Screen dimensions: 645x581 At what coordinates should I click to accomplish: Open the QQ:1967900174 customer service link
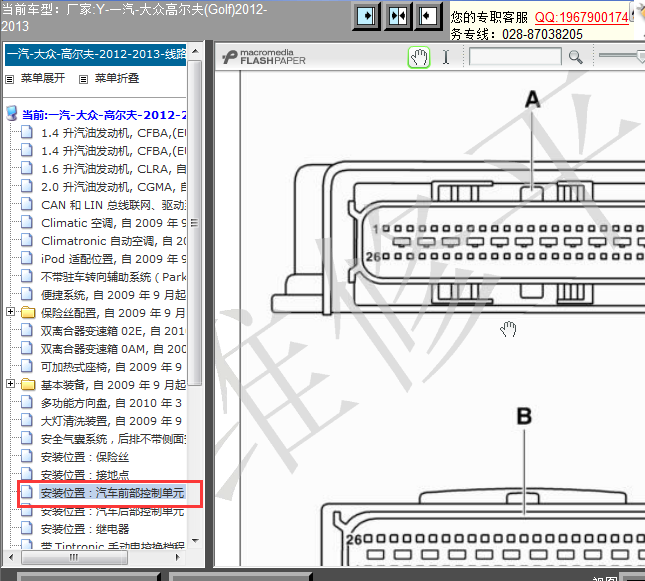point(582,17)
